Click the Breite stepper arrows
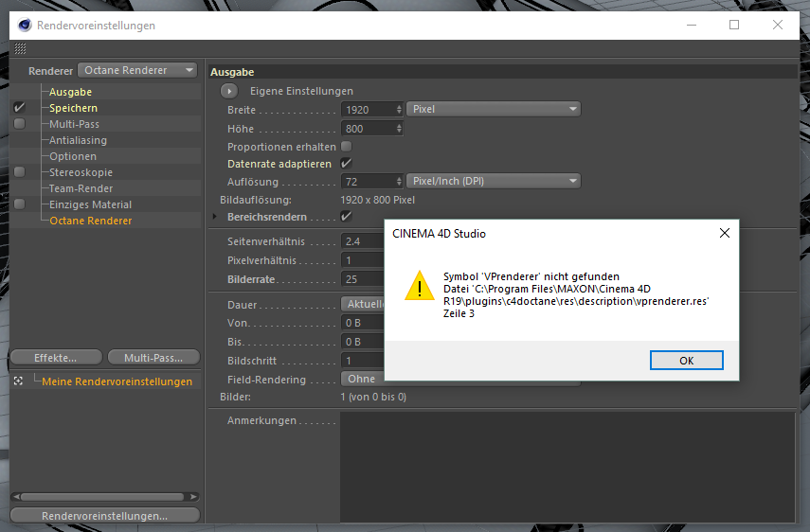This screenshot has height=532, width=810. [399, 110]
